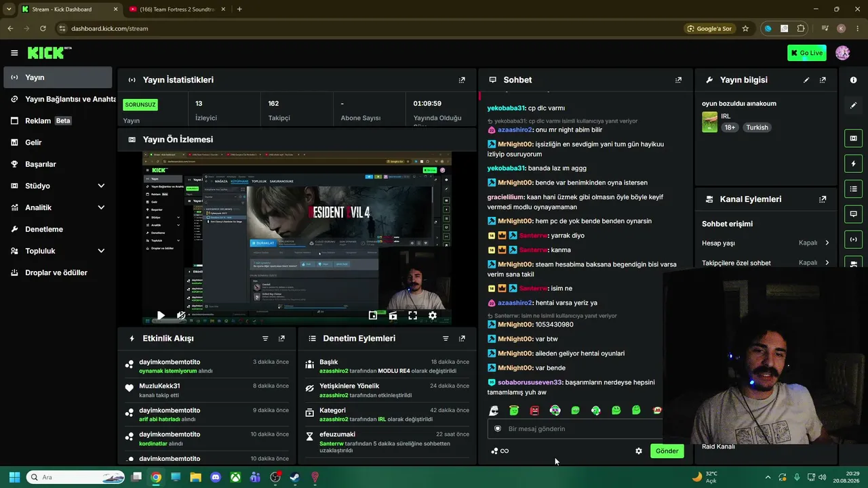Open picture-in-picture for stream preview
Viewport: 868px width, 488px height.
click(373, 315)
